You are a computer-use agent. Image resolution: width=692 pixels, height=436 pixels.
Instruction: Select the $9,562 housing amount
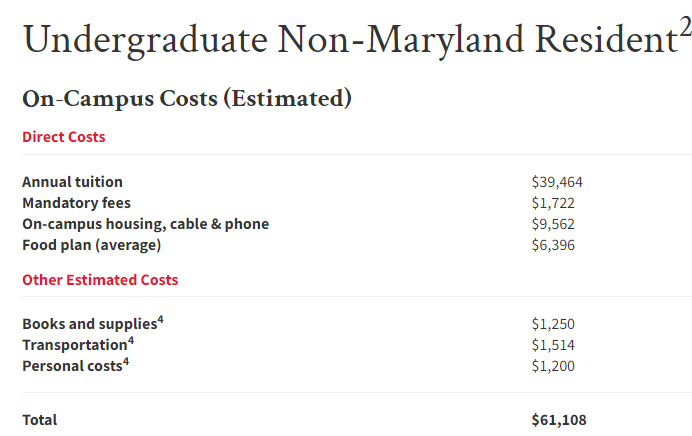tap(553, 224)
